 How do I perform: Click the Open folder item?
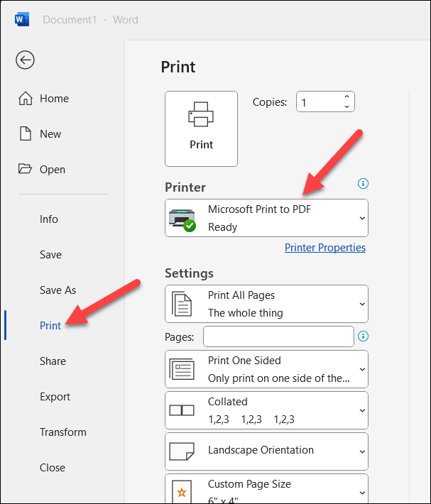[43, 170]
